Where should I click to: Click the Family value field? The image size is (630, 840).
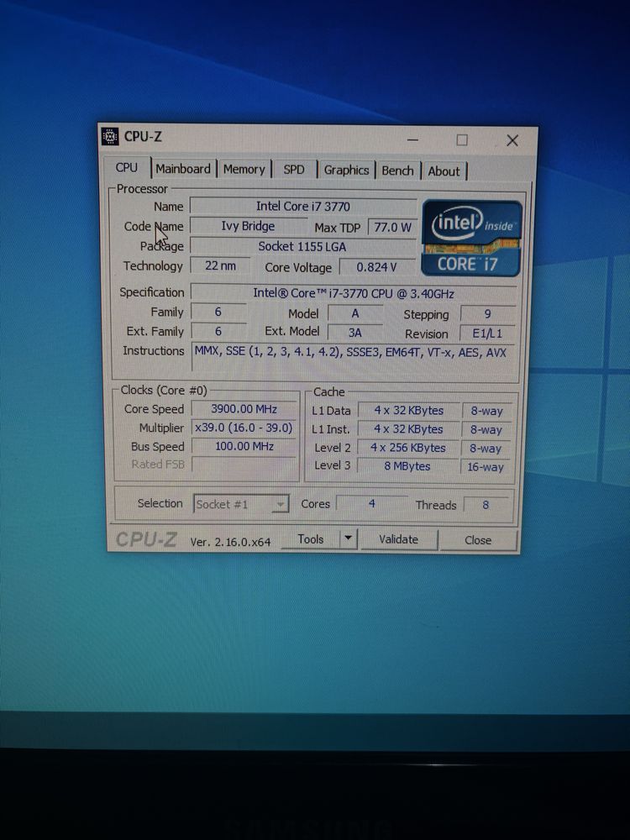pyautogui.click(x=218, y=312)
